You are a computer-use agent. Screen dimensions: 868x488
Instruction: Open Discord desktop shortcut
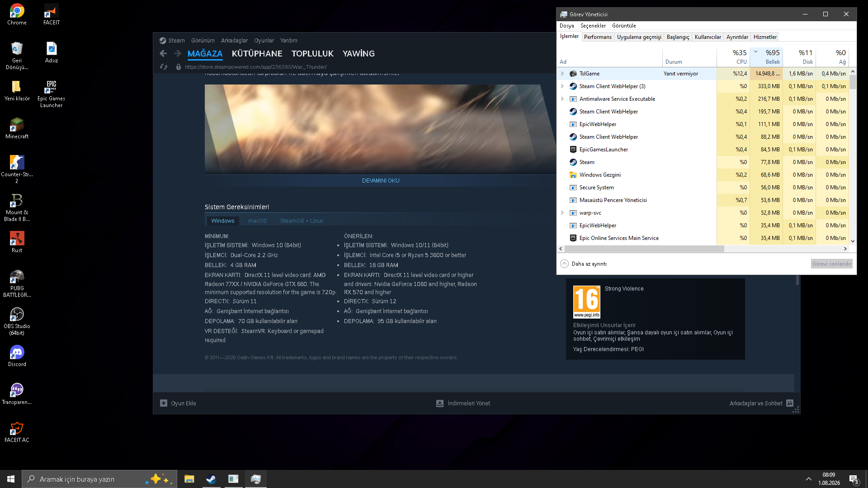[x=17, y=356]
